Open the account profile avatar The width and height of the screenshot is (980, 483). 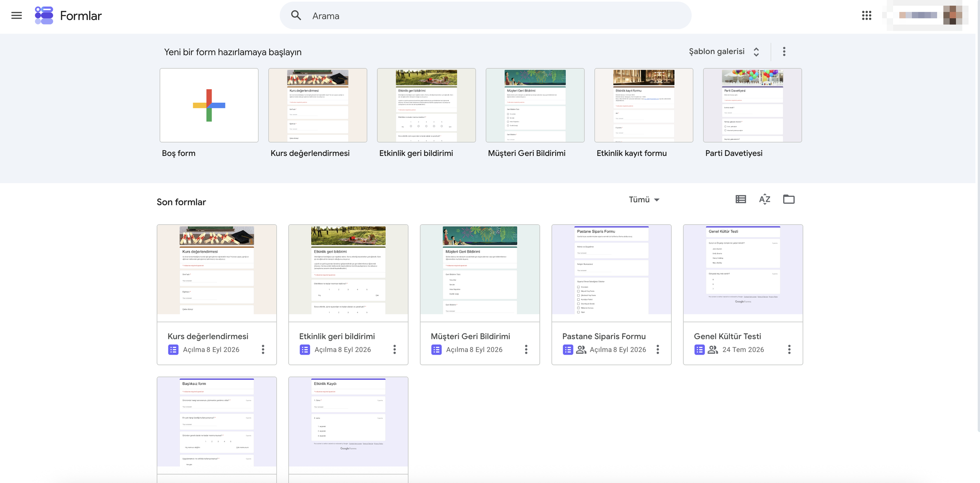953,15
